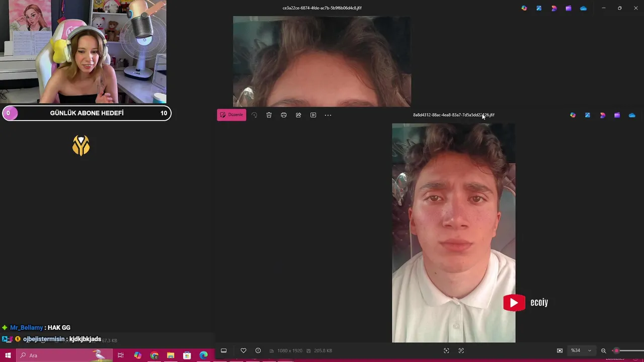Viewport: 644px width, 362px height.
Task: Open purple icon in back Photos window titlebar
Action: 569,8
